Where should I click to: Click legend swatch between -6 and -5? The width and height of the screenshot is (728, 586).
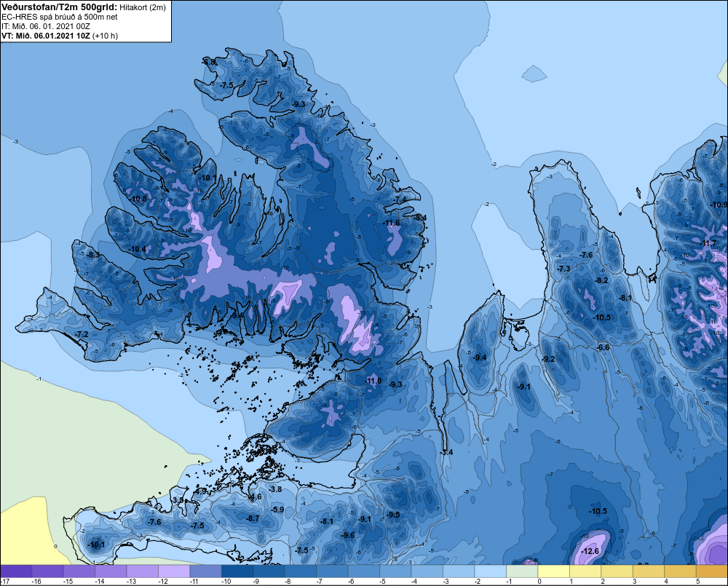tap(363, 571)
